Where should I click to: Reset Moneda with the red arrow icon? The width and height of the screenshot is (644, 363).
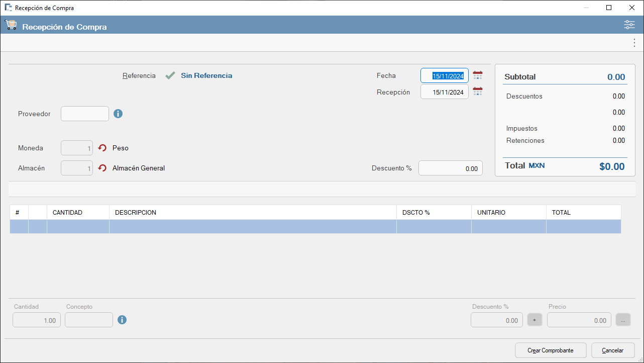click(x=102, y=148)
